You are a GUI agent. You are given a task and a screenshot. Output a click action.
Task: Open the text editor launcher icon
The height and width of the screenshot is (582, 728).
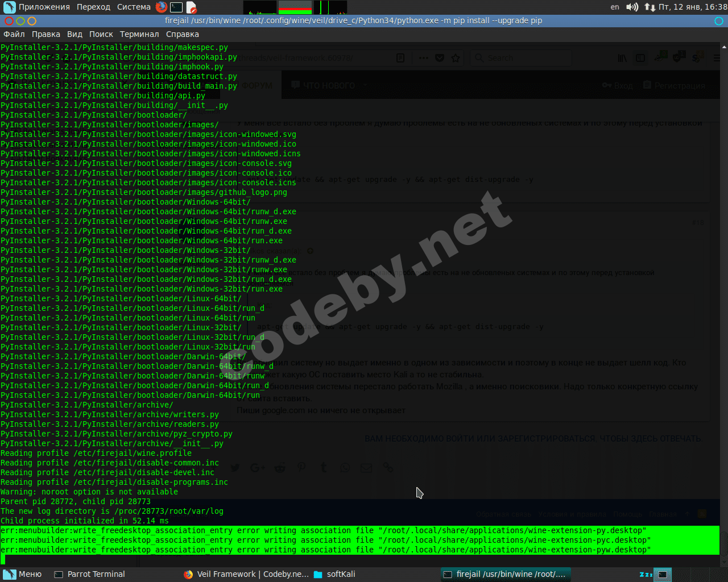[x=191, y=7]
